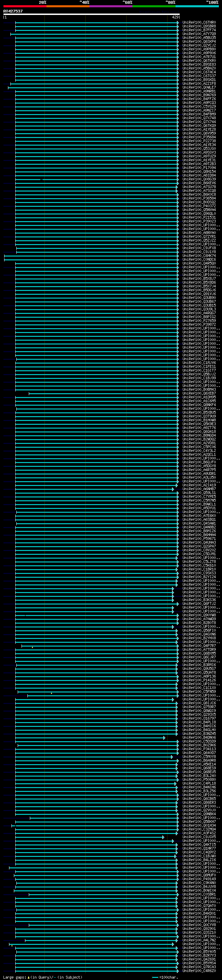Screen dimensions: 222x980
Task: Open hit UniRef100_B7FF74
Action: pyautogui.click(x=199, y=30)
